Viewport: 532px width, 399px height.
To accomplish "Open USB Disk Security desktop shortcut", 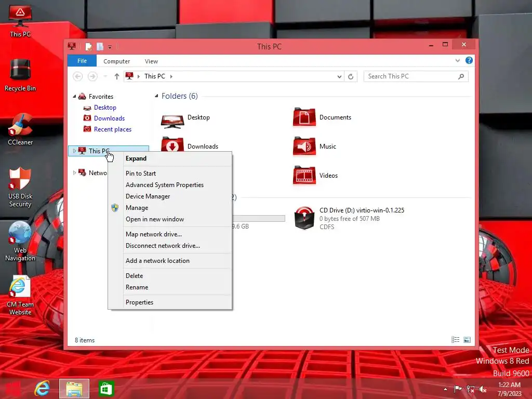I will point(20,187).
